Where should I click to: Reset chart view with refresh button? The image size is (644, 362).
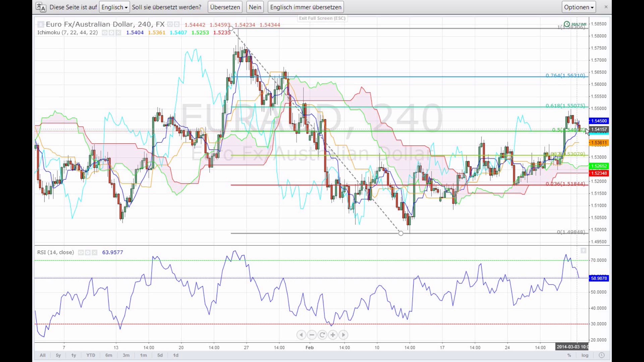(x=322, y=335)
